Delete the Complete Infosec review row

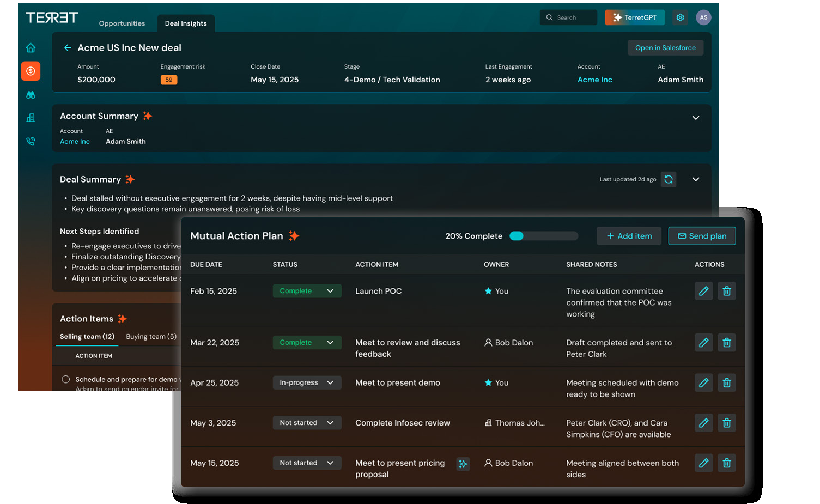tap(726, 422)
